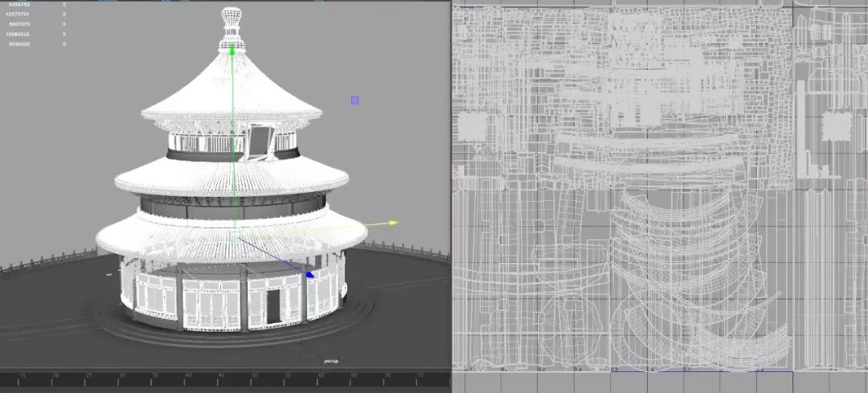The height and width of the screenshot is (393, 868).
Task: Click the small purple square handle
Action: click(x=355, y=100)
